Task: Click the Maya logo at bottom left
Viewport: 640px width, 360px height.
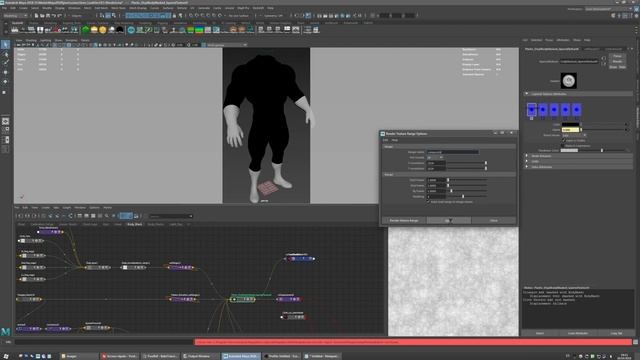Action: coord(5,331)
